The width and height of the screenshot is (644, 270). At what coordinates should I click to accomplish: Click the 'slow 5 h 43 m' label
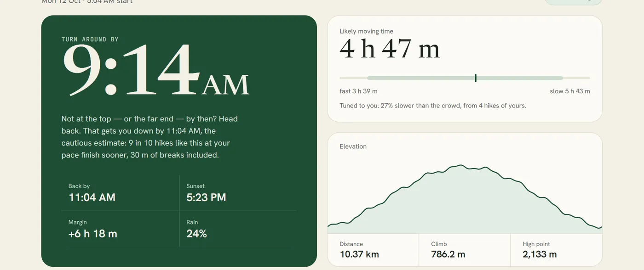(570, 91)
